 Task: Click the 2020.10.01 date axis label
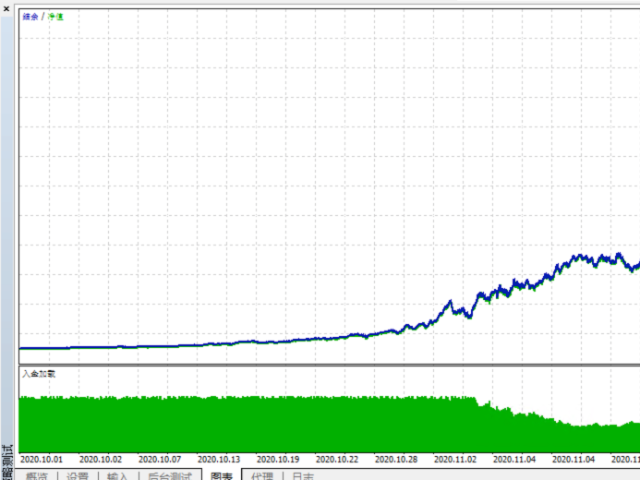point(41,459)
